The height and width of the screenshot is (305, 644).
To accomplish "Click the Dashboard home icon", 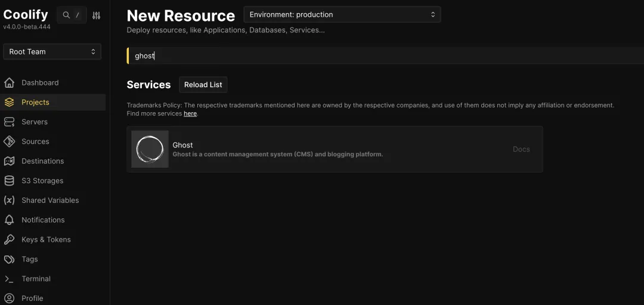I will (x=9, y=83).
